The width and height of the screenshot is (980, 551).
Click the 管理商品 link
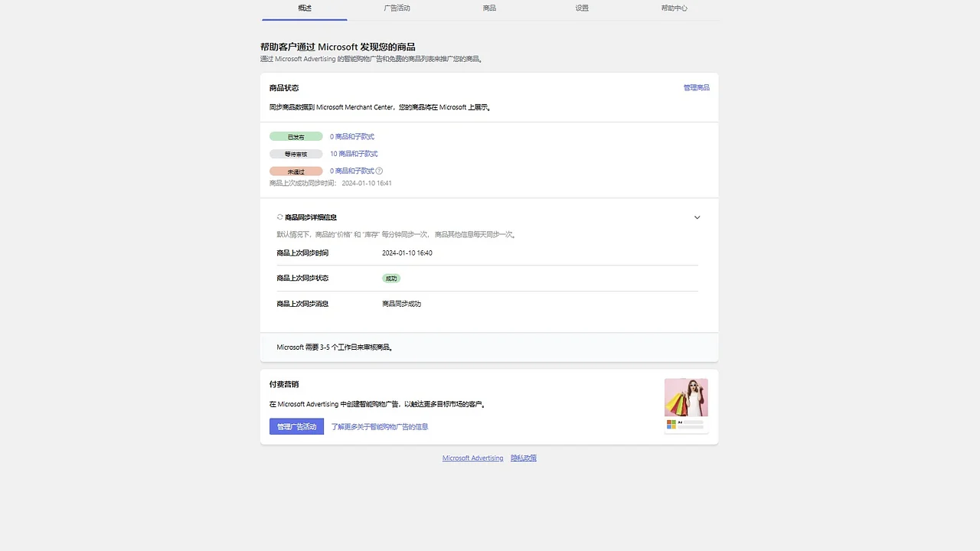coord(696,88)
